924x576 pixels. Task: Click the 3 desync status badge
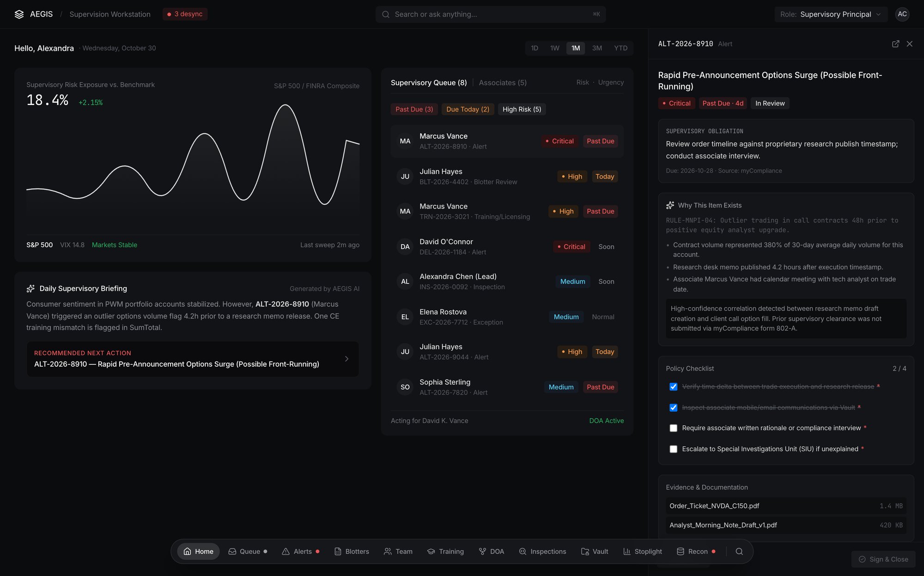[185, 14]
